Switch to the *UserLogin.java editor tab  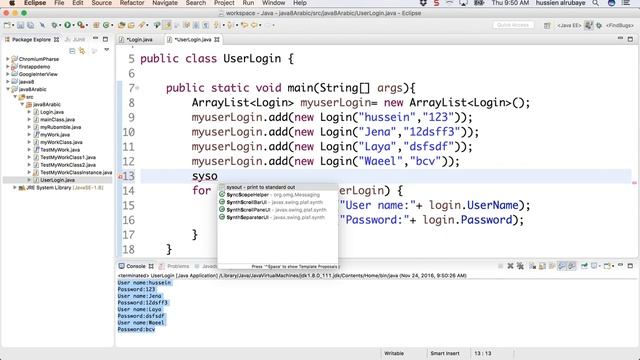tap(193, 40)
